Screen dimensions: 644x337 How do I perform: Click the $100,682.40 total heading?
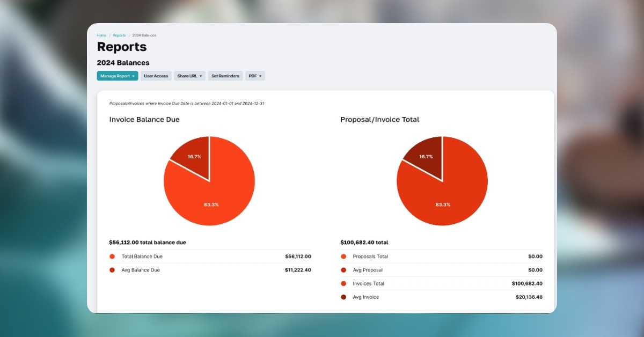[364, 243]
